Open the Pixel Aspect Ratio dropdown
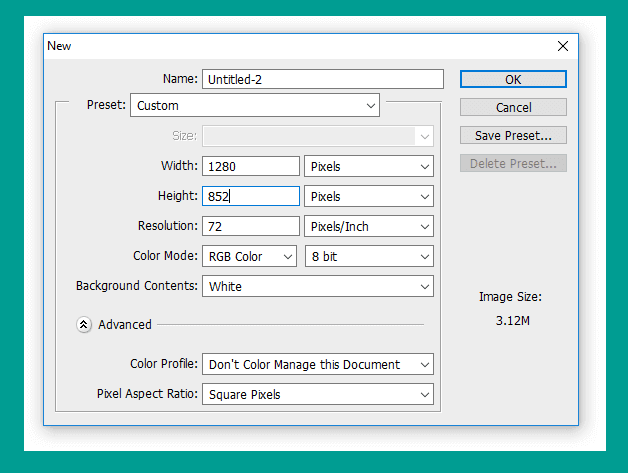This screenshot has width=628, height=473. click(318, 394)
